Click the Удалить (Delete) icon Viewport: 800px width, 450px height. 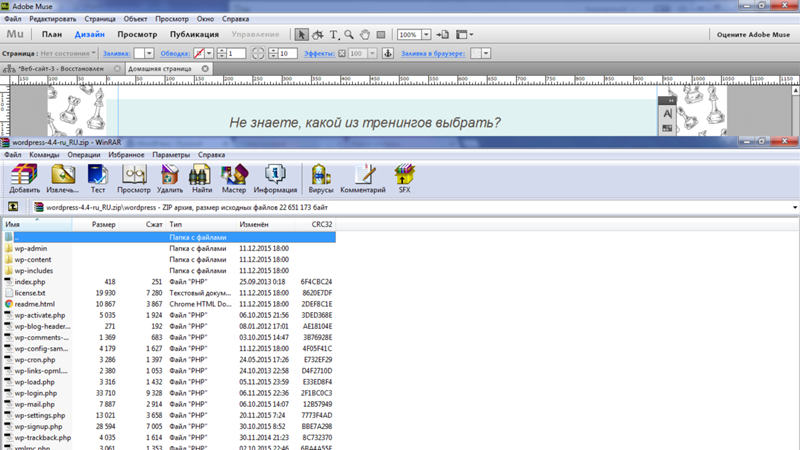tap(170, 177)
